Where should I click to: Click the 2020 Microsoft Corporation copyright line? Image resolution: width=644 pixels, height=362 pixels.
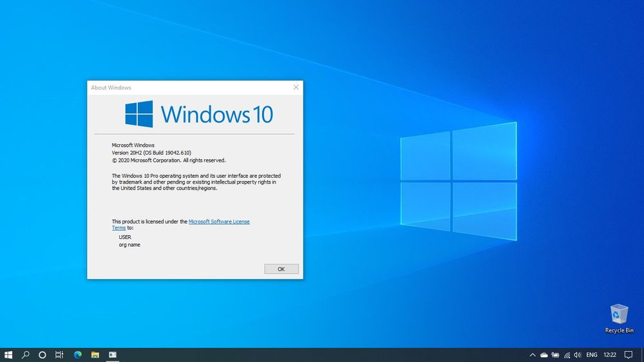click(168, 160)
